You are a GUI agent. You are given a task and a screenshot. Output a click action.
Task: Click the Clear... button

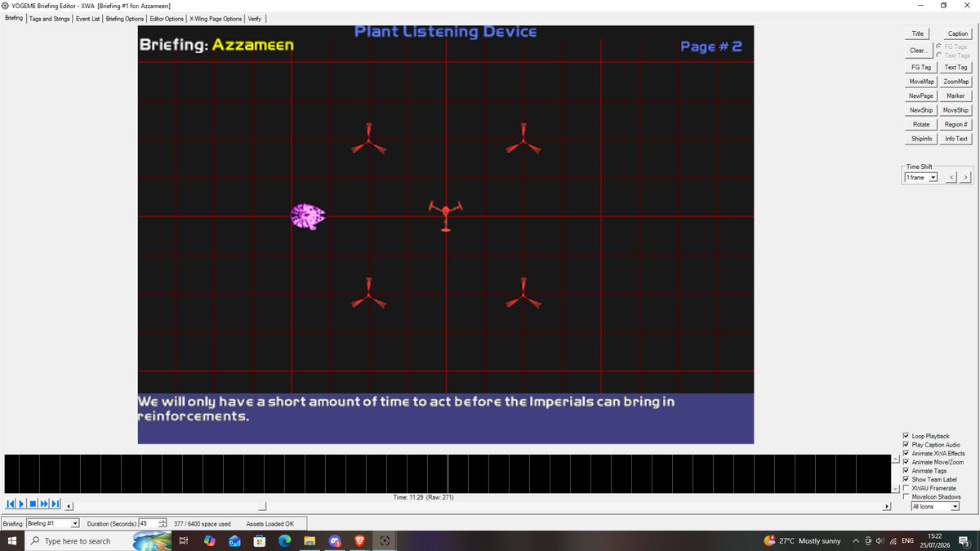(918, 51)
